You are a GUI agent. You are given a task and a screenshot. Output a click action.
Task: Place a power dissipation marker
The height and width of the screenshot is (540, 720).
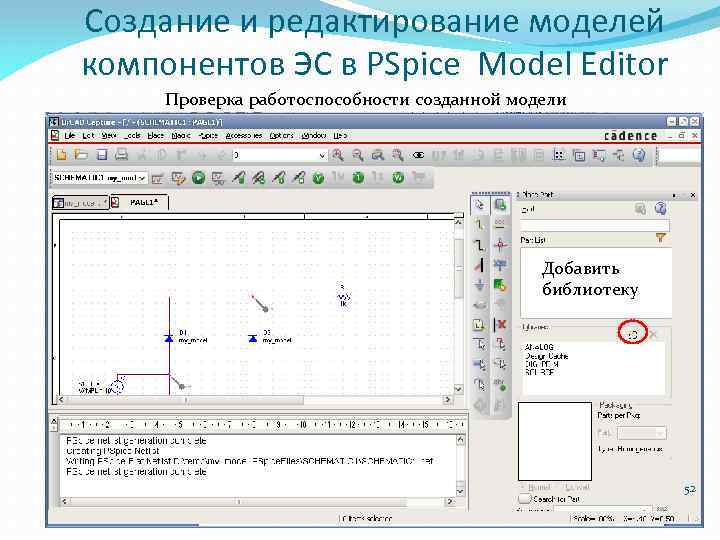click(x=298, y=178)
